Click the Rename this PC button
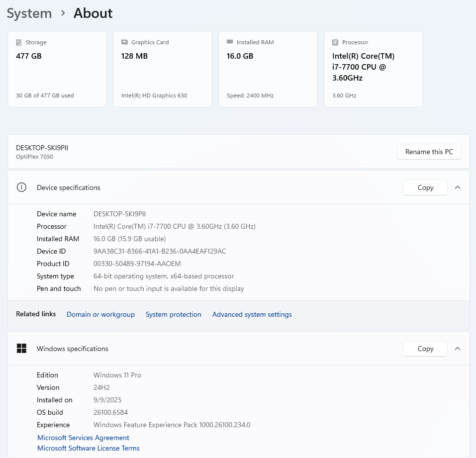476x458 pixels. [x=429, y=152]
